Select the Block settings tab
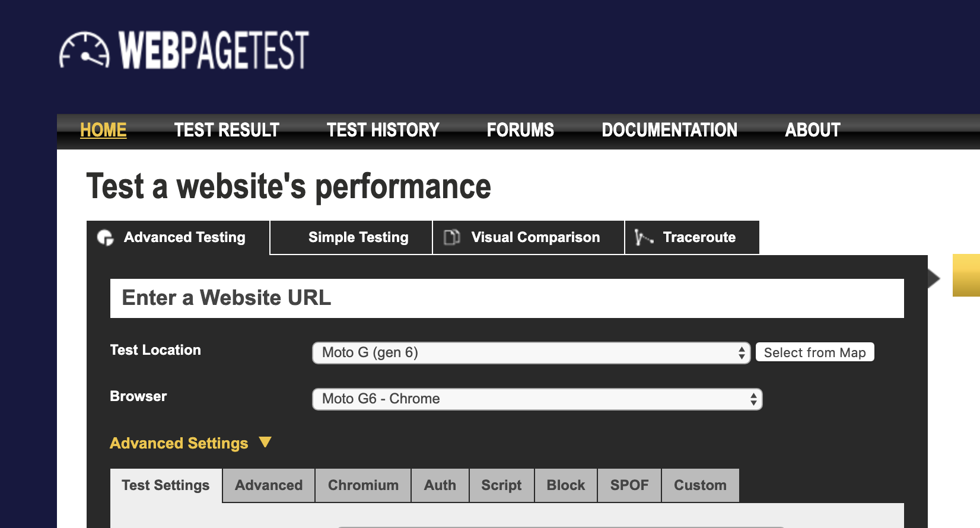Viewport: 980px width, 528px height. [x=566, y=485]
